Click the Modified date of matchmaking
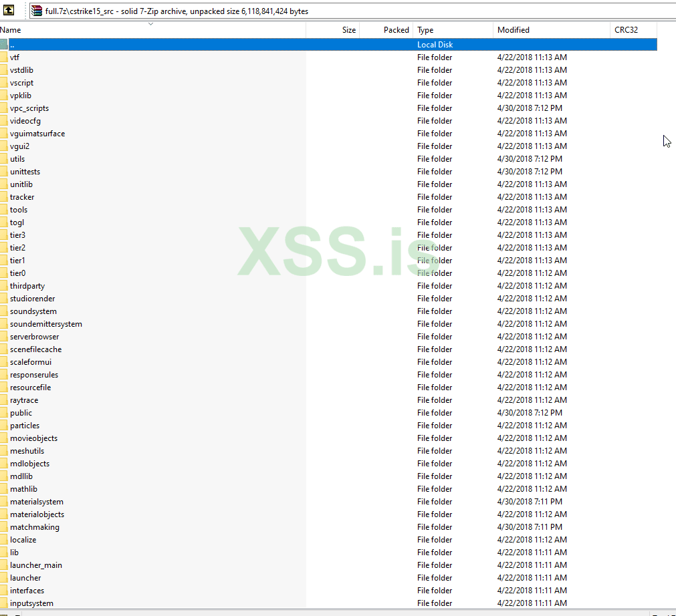 pos(530,527)
